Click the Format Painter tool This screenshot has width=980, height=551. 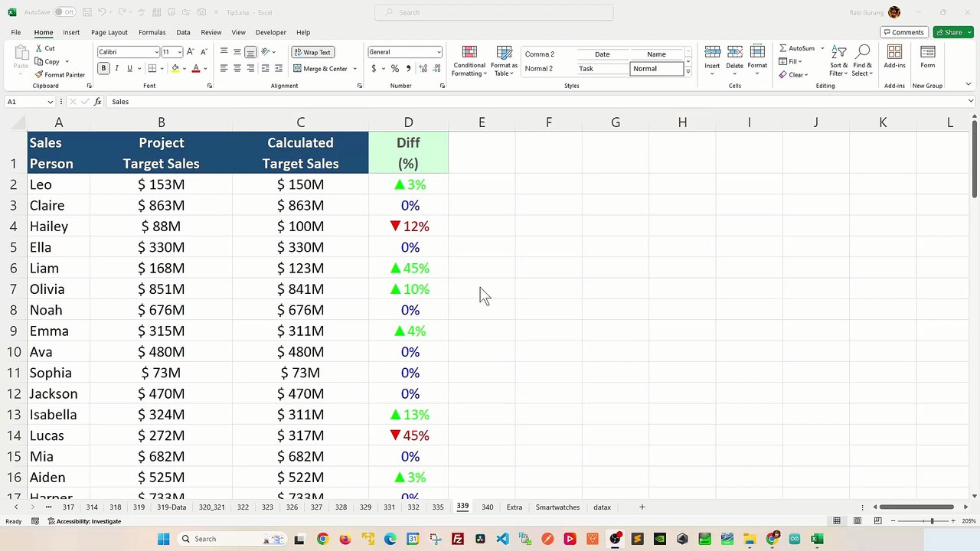point(60,75)
